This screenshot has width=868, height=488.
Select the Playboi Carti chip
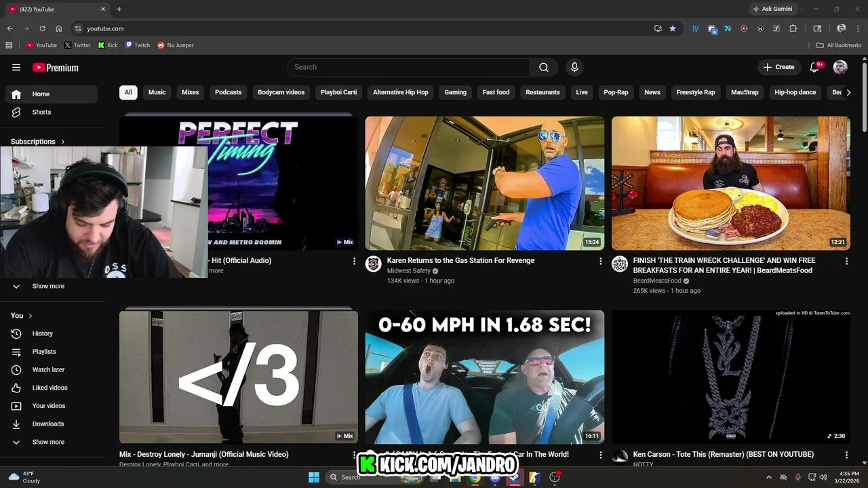(x=339, y=92)
